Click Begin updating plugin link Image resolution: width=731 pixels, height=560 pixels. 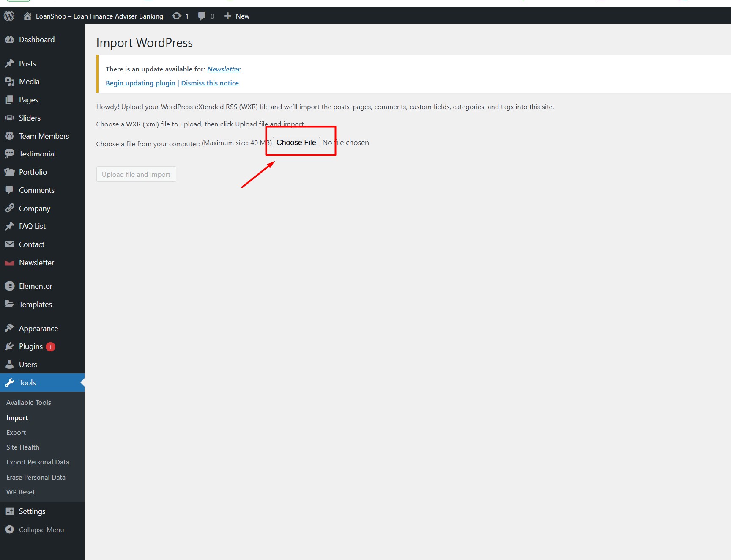[x=140, y=83]
